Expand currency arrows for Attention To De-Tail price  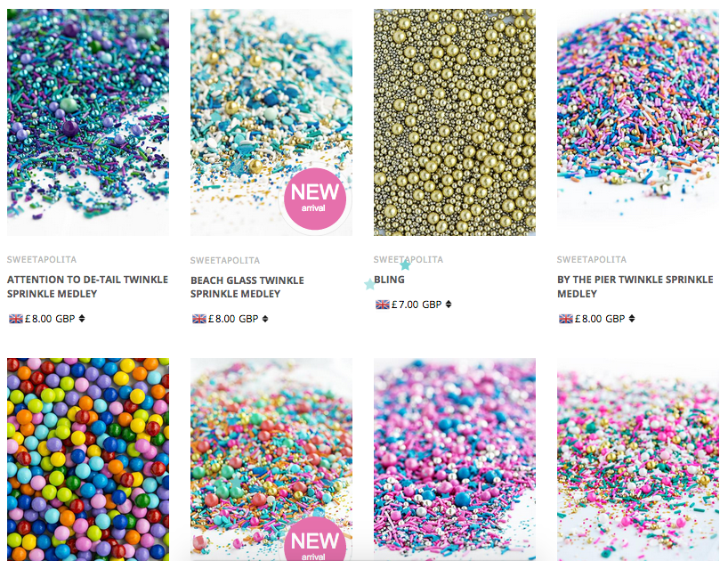click(82, 319)
